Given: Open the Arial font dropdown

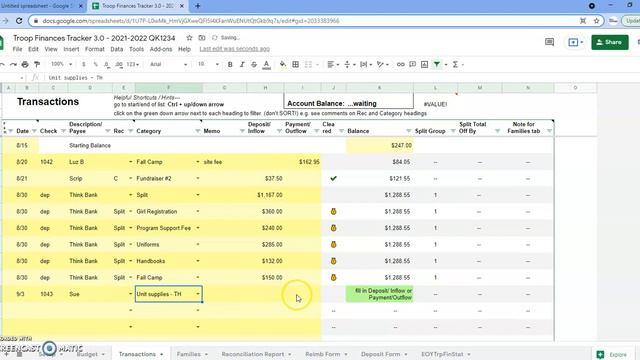Looking at the screenshot, I should (x=168, y=64).
